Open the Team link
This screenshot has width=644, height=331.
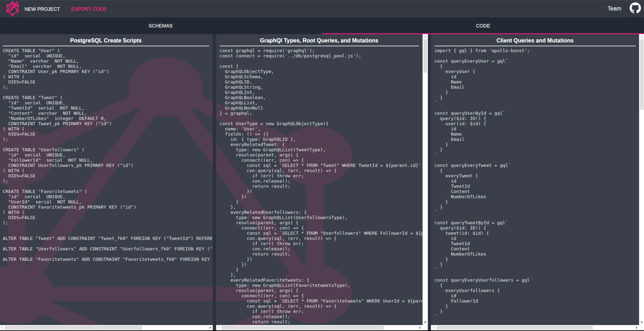pyautogui.click(x=614, y=8)
